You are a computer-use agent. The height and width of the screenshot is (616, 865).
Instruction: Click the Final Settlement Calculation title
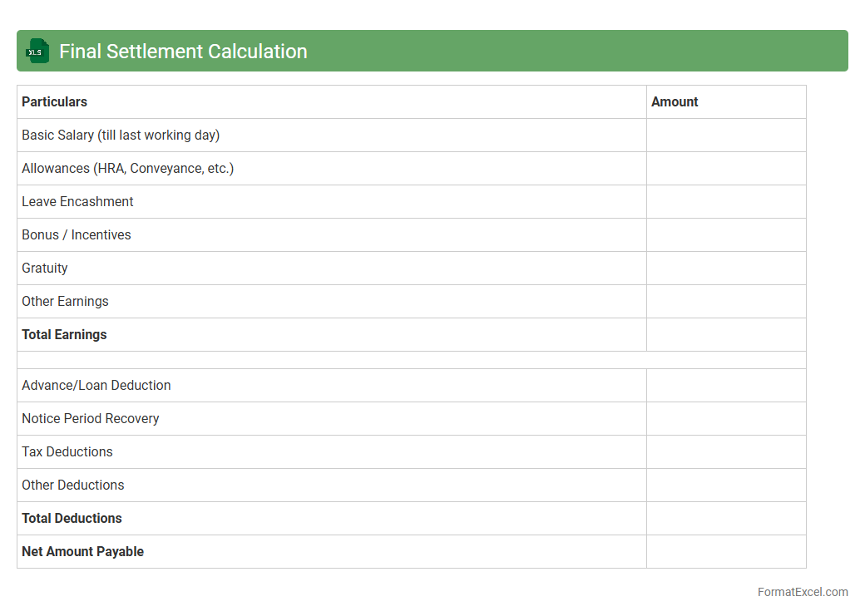(183, 52)
